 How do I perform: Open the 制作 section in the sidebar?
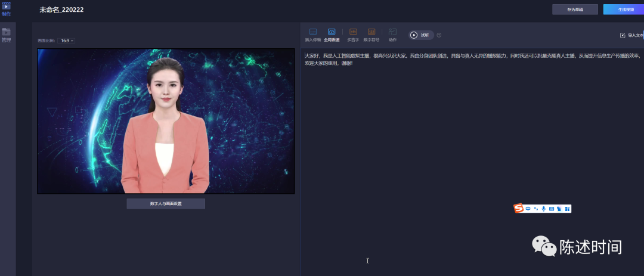[6, 9]
